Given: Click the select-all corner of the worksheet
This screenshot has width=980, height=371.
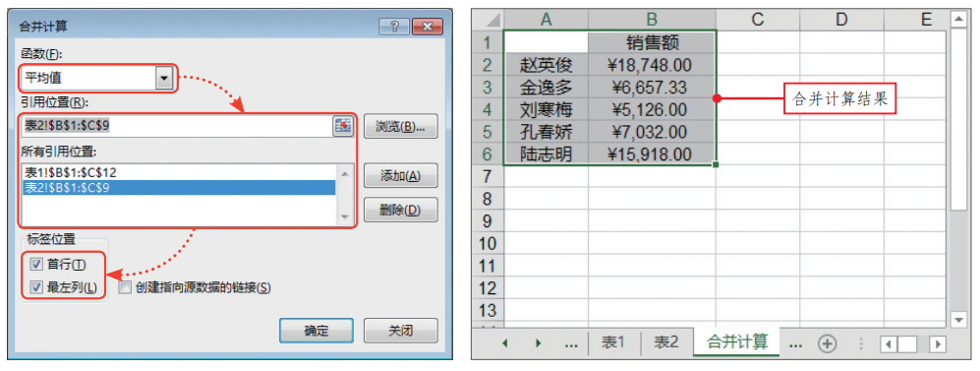Looking at the screenshot, I should coord(488,20).
